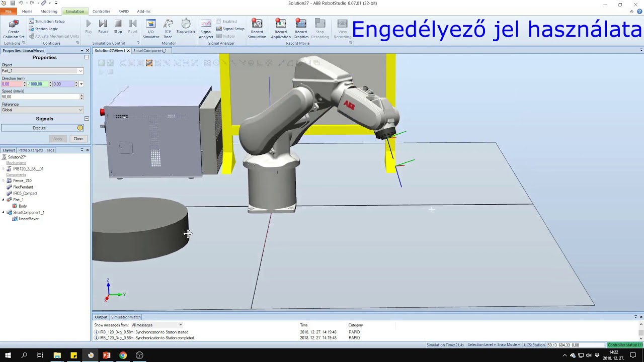This screenshot has width=644, height=362.
Task: Select the Body item under Part_1
Action: [23, 206]
